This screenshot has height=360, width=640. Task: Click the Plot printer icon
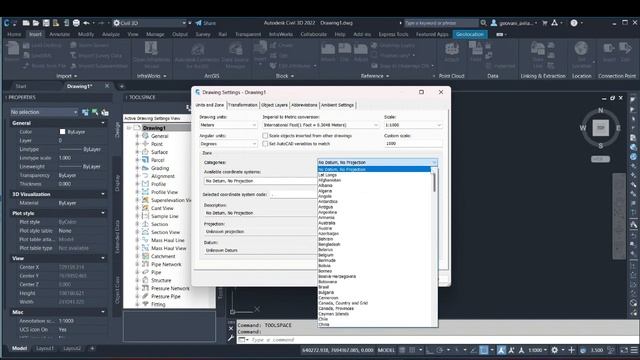[x=76, y=23]
